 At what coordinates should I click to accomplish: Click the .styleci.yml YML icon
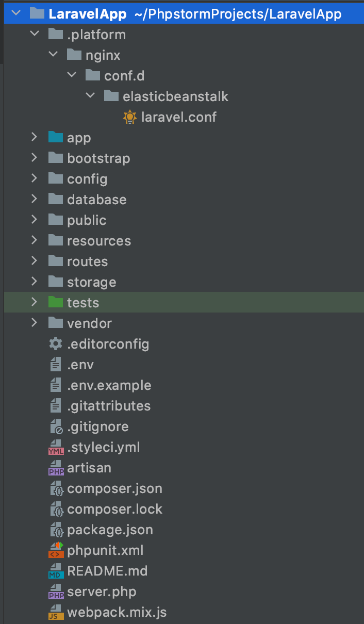tap(56, 448)
